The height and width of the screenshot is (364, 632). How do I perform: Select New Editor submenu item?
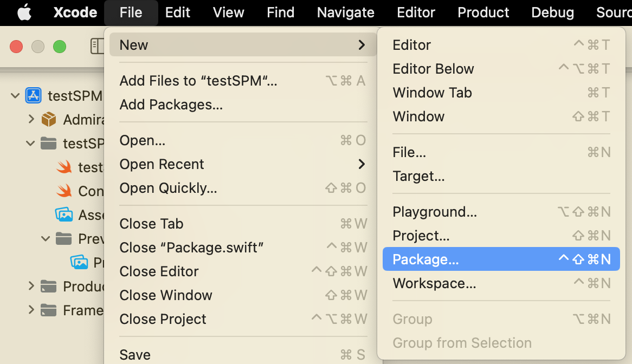click(501, 45)
